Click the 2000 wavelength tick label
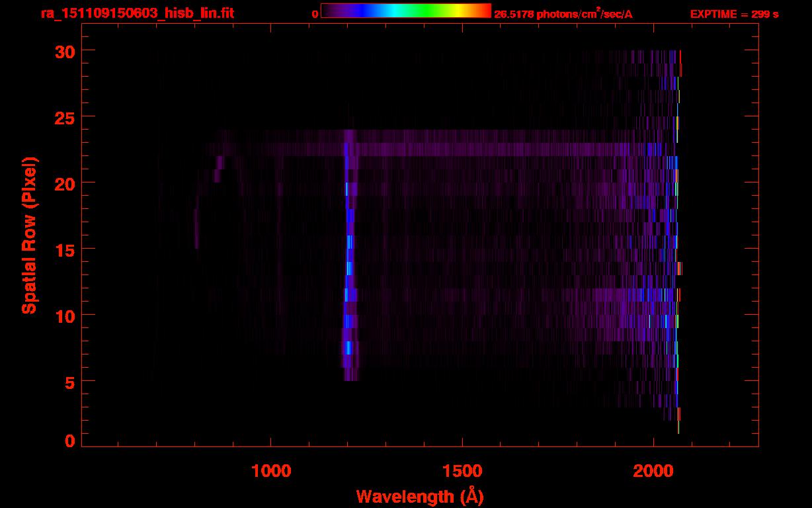Screen dimensions: 812x508 point(653,471)
